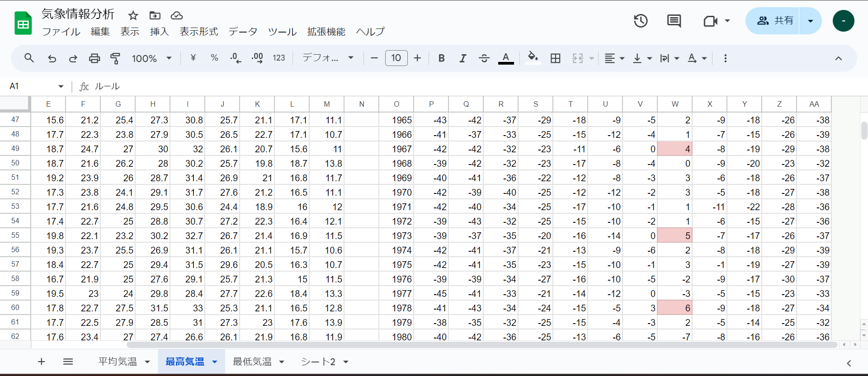The height and width of the screenshot is (376, 868).
Task: Open the Name box dropdown arrow
Action: click(x=61, y=86)
